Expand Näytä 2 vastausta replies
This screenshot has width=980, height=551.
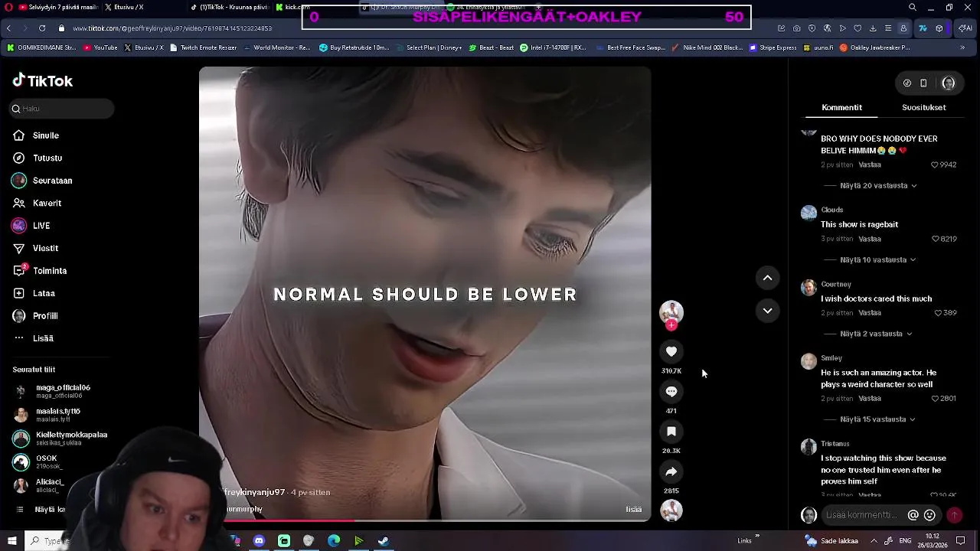point(876,334)
